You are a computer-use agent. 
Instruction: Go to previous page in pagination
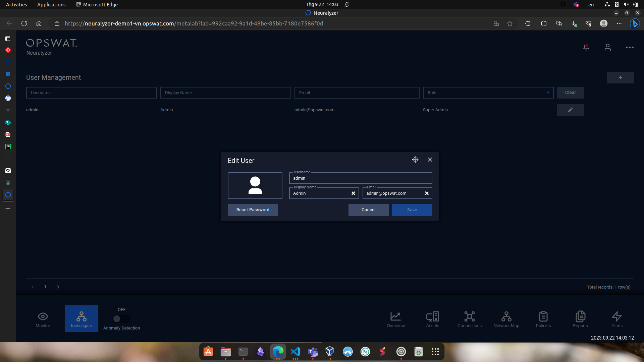coord(33,287)
